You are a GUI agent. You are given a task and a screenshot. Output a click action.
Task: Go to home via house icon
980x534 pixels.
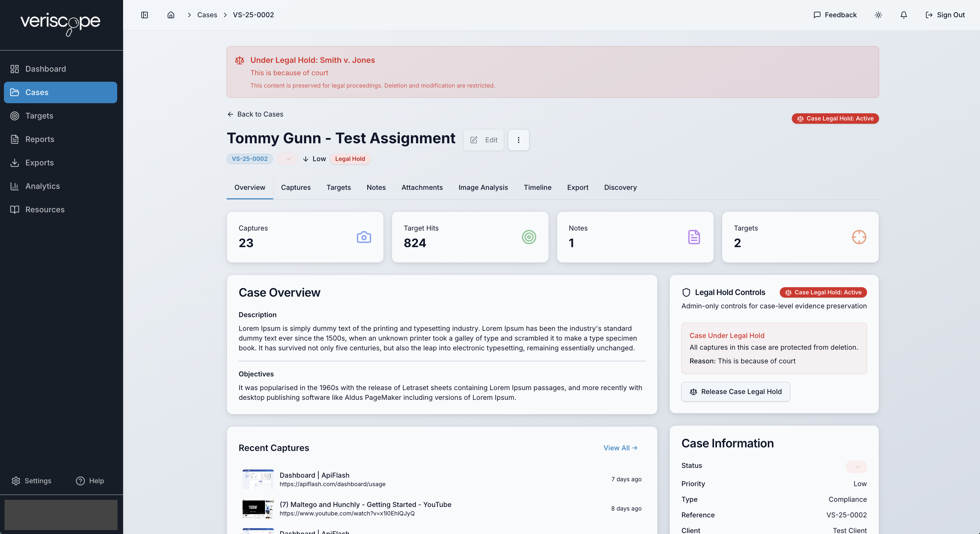171,15
